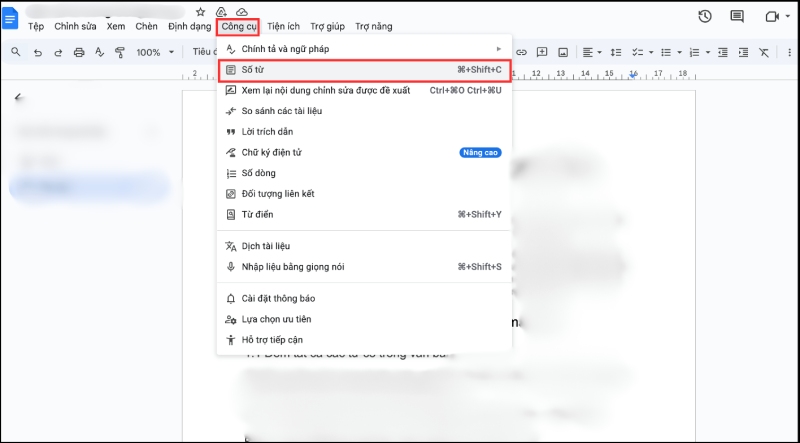This screenshot has height=443, width=800.
Task: Expand the checklist options arrow
Action: click(x=651, y=52)
